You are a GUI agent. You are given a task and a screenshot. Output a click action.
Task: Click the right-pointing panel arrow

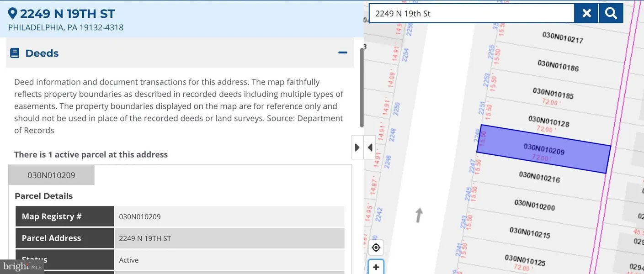tap(357, 148)
